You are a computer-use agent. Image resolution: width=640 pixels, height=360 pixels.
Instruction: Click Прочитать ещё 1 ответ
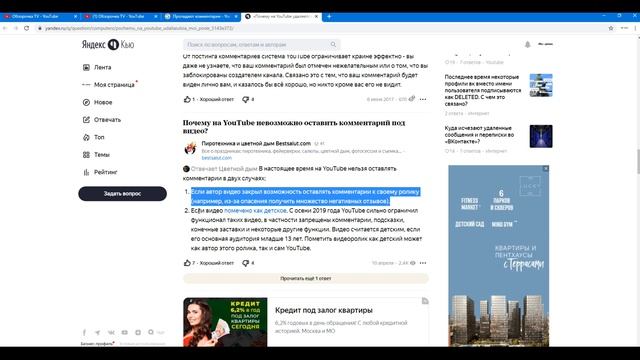[306, 278]
